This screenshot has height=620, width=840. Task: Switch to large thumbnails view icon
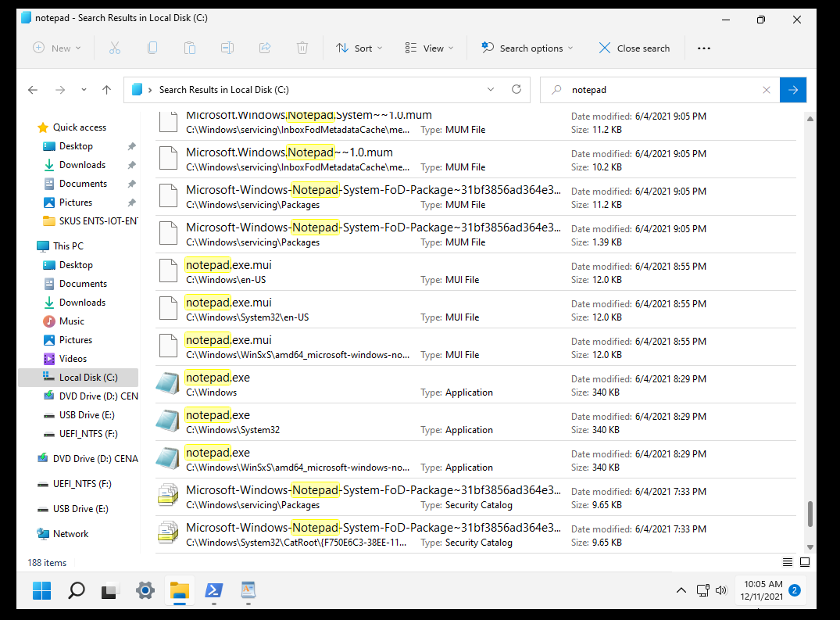click(805, 562)
